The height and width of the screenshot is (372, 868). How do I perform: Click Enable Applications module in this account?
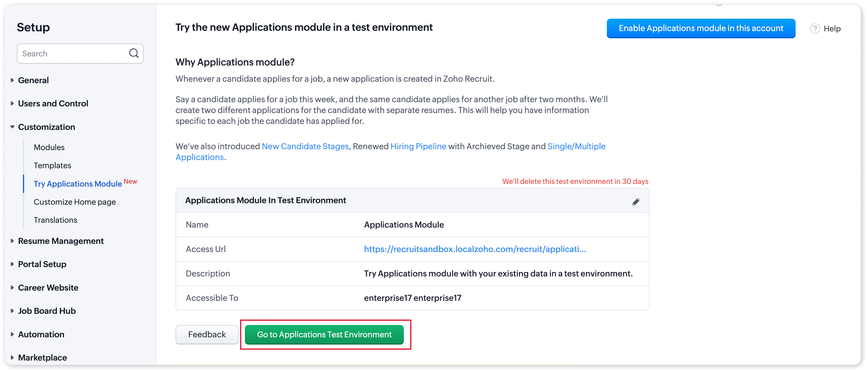[x=701, y=28]
